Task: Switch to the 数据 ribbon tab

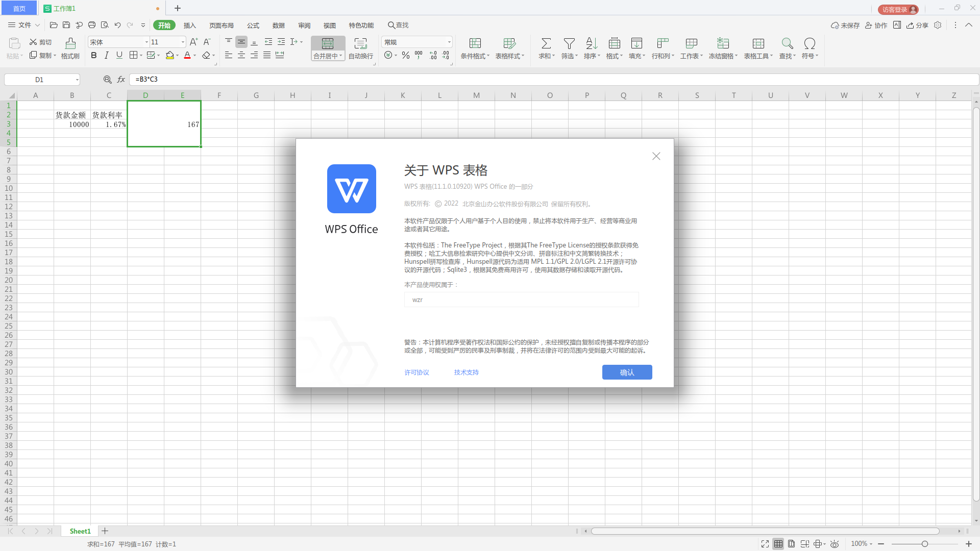Action: coord(278,25)
